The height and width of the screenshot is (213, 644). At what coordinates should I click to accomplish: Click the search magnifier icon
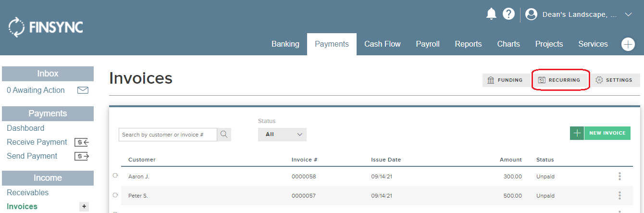pyautogui.click(x=224, y=135)
